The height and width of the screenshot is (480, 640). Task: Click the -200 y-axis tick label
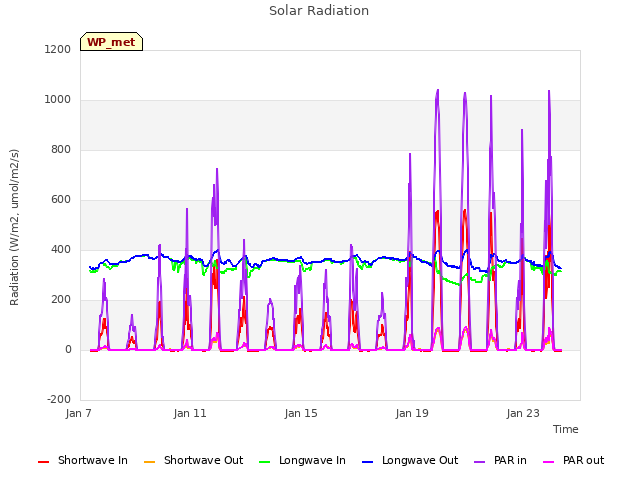coord(59,399)
